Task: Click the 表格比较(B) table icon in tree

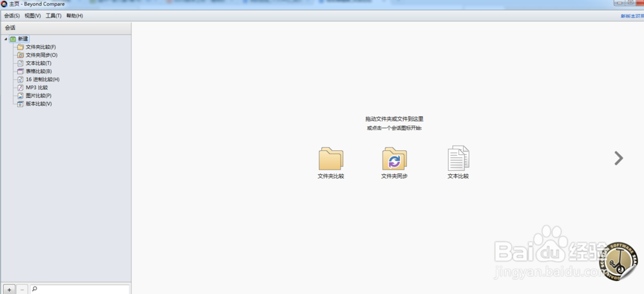Action: [21, 71]
